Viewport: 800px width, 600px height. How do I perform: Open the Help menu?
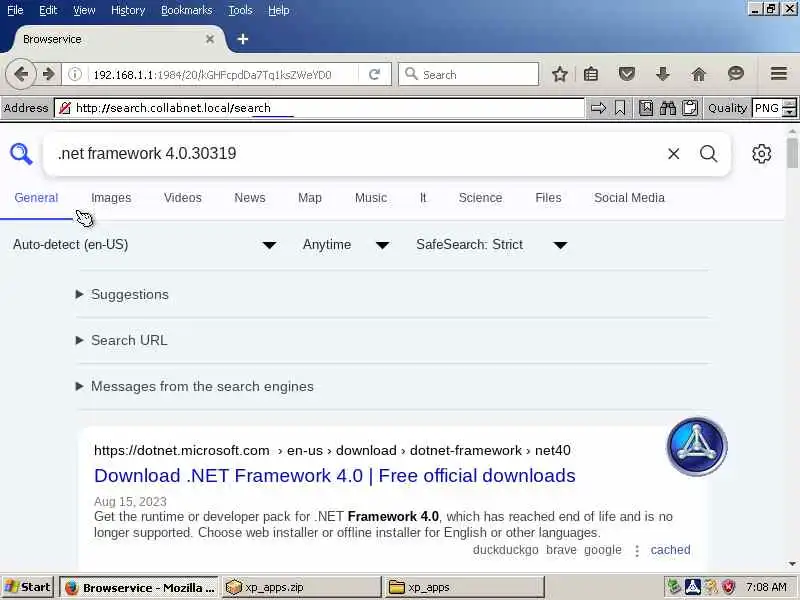pyautogui.click(x=279, y=10)
